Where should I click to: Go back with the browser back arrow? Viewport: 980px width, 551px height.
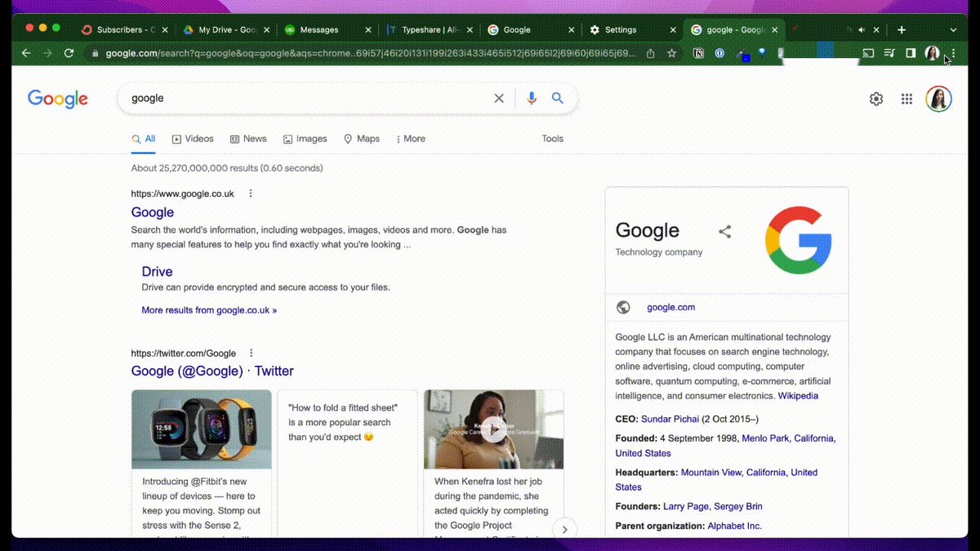[26, 53]
